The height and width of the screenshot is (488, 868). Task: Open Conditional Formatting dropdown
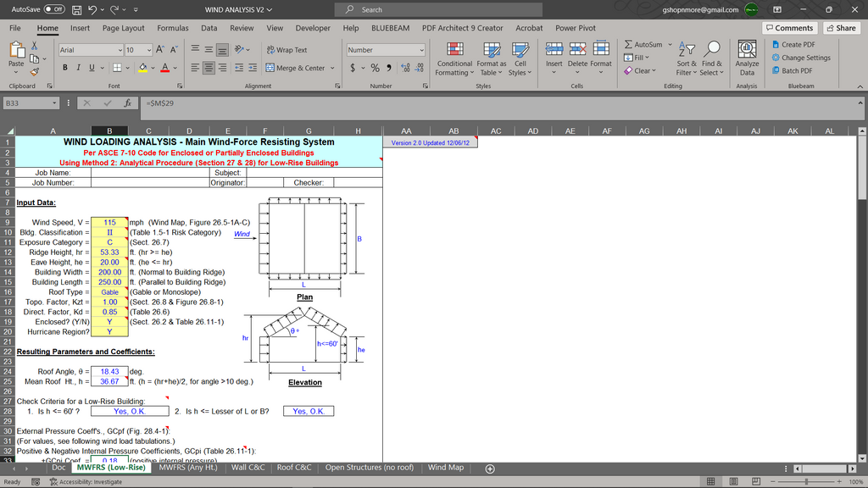454,58
